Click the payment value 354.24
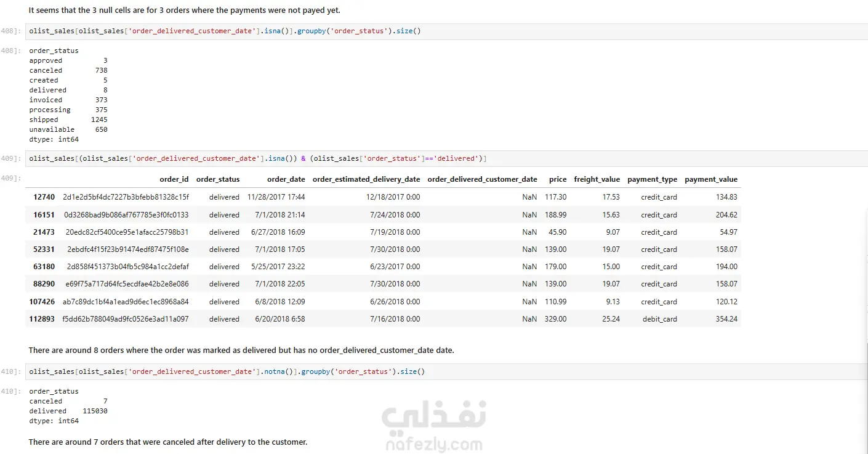The image size is (868, 454). pos(726,318)
